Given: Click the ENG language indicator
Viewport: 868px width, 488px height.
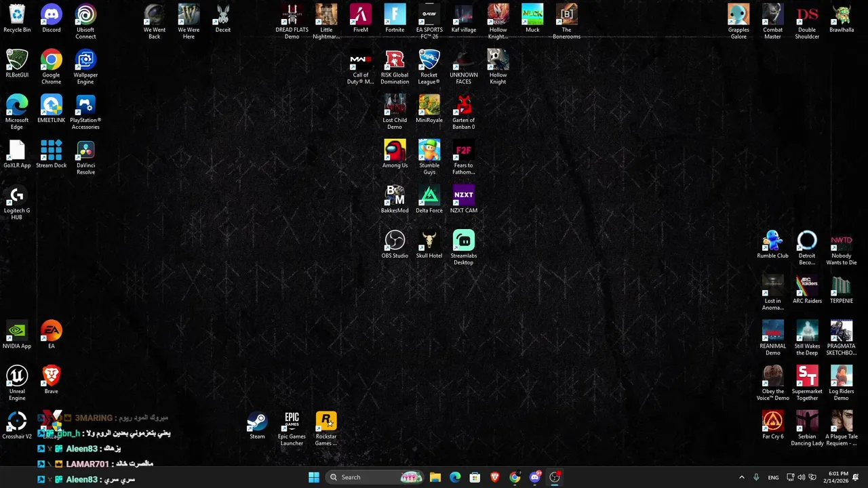Looking at the screenshot, I should point(773,477).
